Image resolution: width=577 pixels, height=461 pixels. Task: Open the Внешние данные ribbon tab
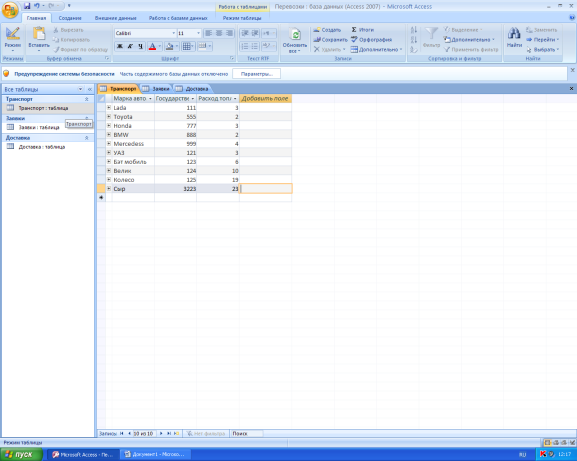pos(116,18)
